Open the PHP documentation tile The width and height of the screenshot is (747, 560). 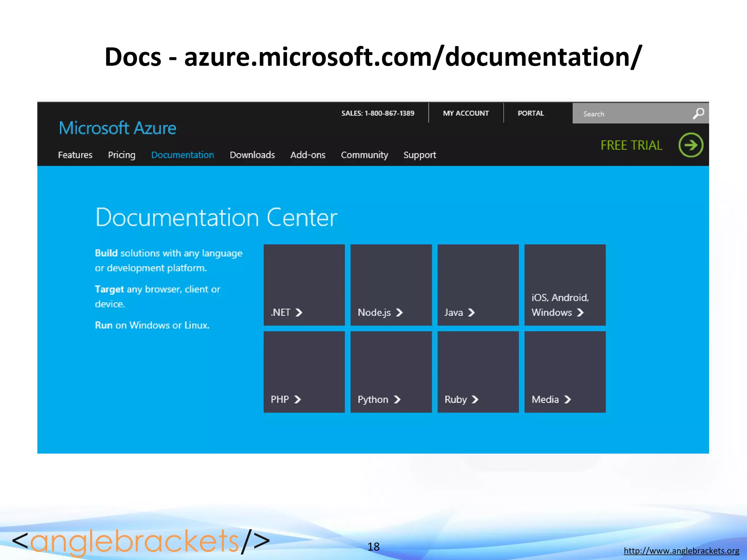point(304,372)
